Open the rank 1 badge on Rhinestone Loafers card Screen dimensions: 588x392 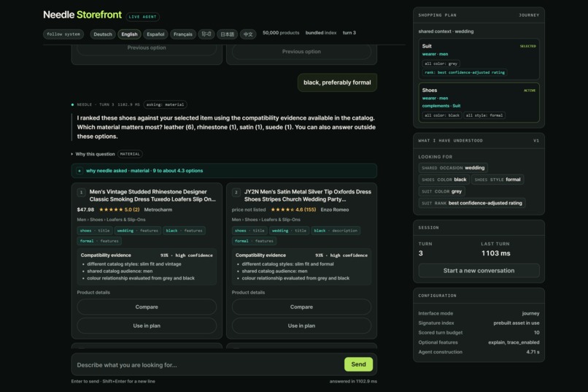[82, 193]
